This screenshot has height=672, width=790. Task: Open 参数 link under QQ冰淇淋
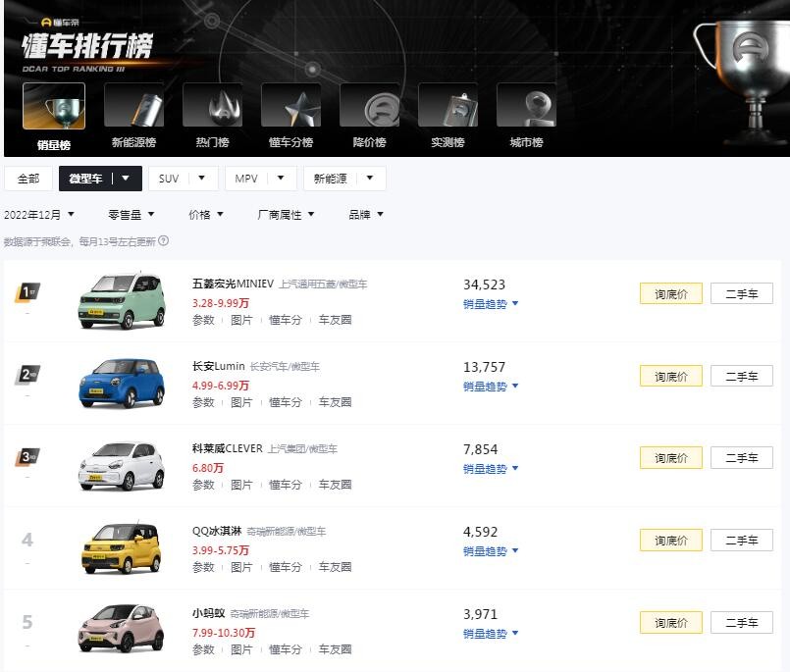pyautogui.click(x=203, y=567)
